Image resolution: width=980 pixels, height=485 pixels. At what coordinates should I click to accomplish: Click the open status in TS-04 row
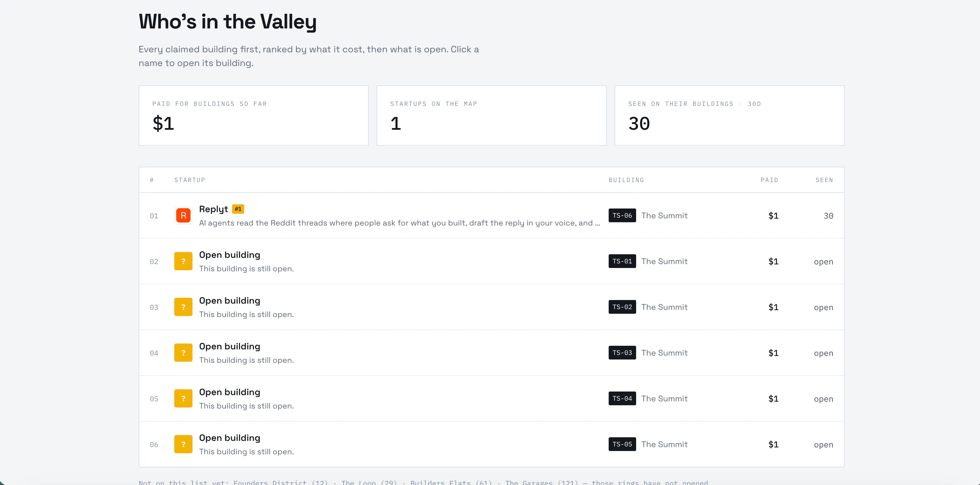(x=823, y=399)
